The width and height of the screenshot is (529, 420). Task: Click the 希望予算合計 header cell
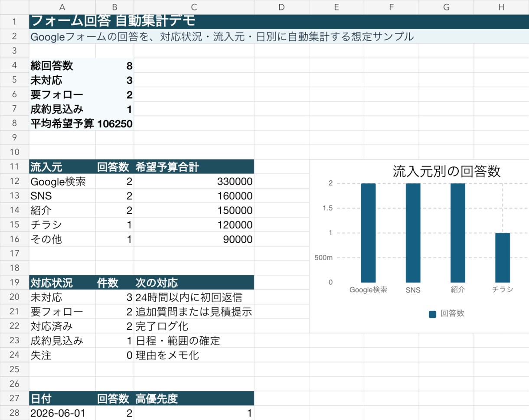pos(194,167)
